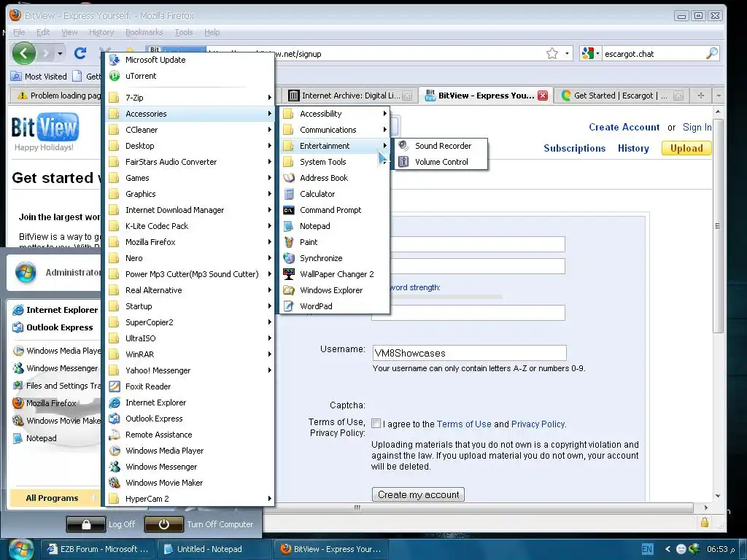Open the Terms of Use link
The image size is (747, 560).
pos(463,424)
